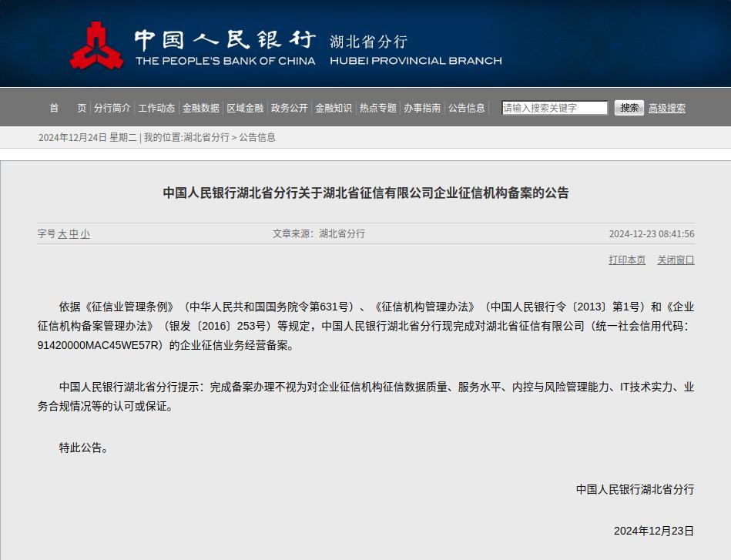Click 关闭窗口 to close window

pos(676,260)
